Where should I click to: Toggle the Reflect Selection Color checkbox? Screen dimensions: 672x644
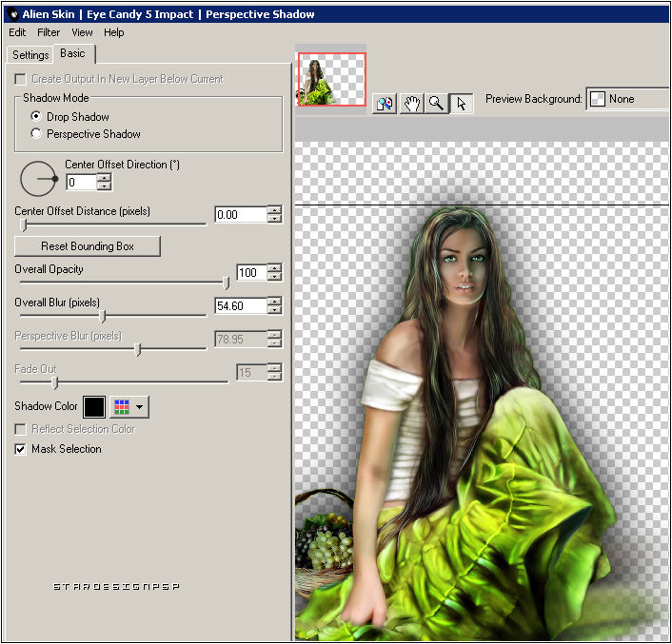point(20,429)
